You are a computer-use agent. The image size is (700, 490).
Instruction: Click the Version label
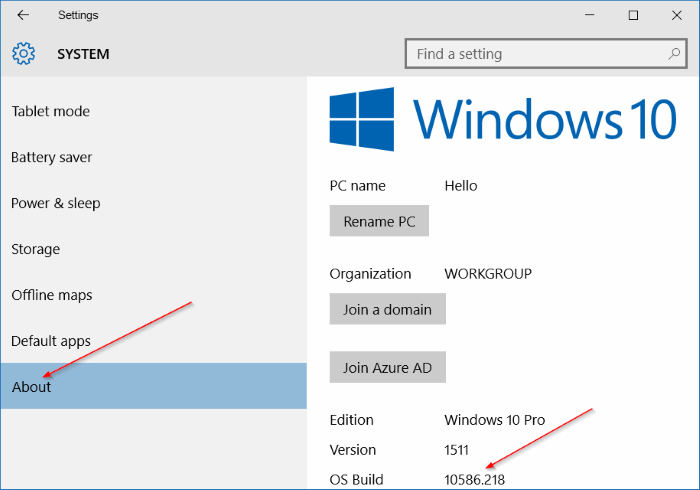pyautogui.click(x=353, y=450)
